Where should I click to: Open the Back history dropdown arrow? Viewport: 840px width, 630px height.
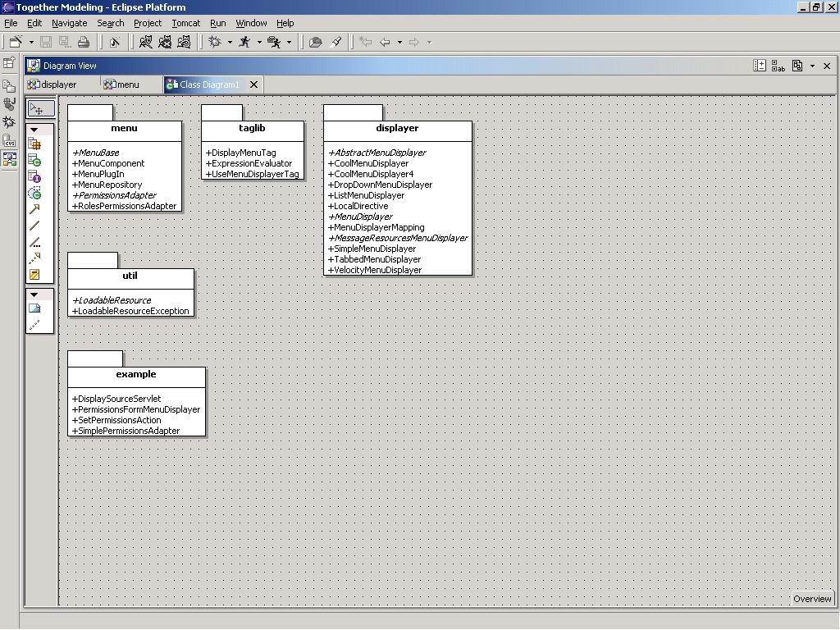coord(399,42)
